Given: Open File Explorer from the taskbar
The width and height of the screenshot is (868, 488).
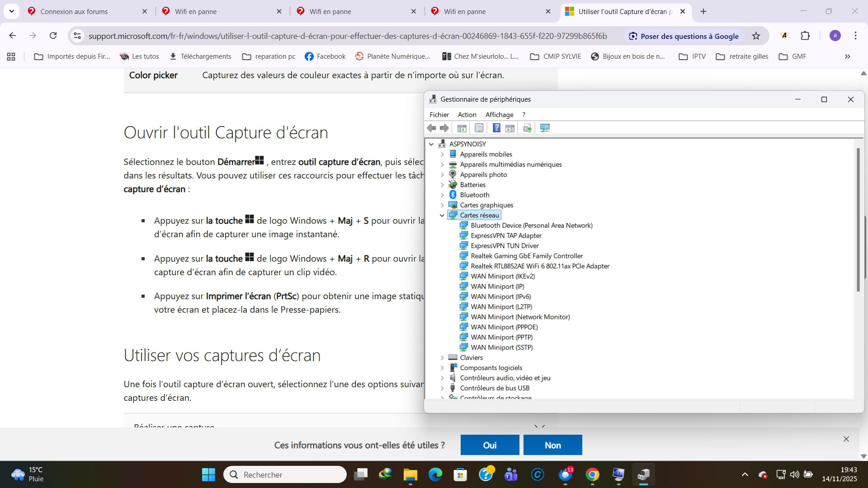Looking at the screenshot, I should [410, 474].
